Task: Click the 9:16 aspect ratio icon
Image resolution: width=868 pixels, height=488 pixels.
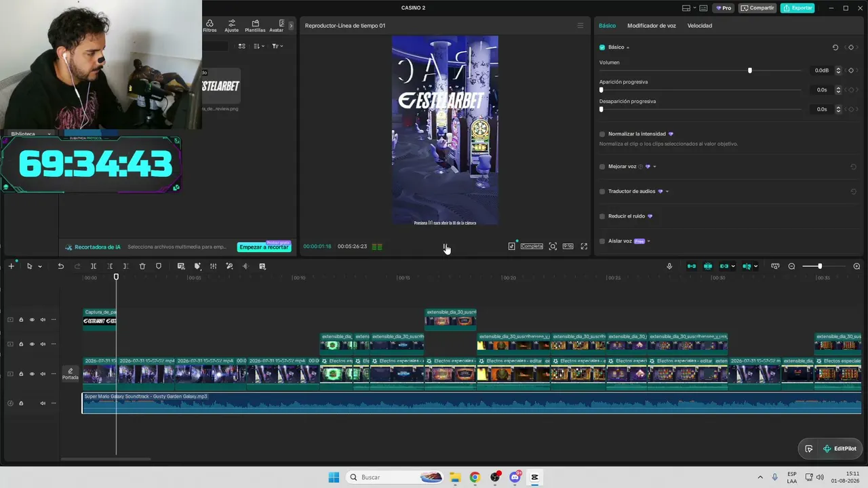Action: tap(568, 246)
